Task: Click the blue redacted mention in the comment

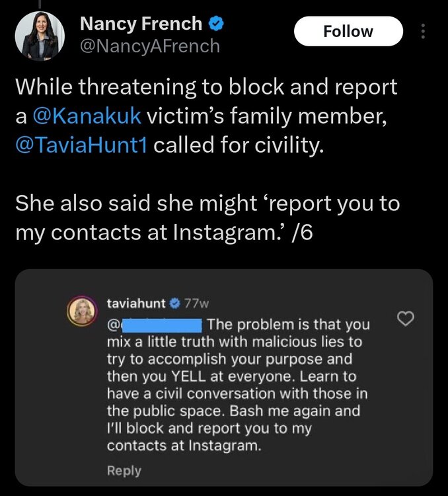Action: (162, 325)
